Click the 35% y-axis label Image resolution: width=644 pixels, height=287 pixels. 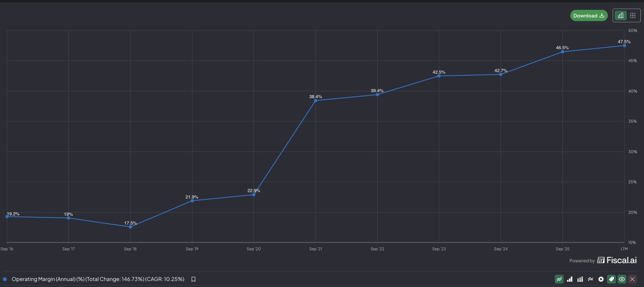(633, 121)
